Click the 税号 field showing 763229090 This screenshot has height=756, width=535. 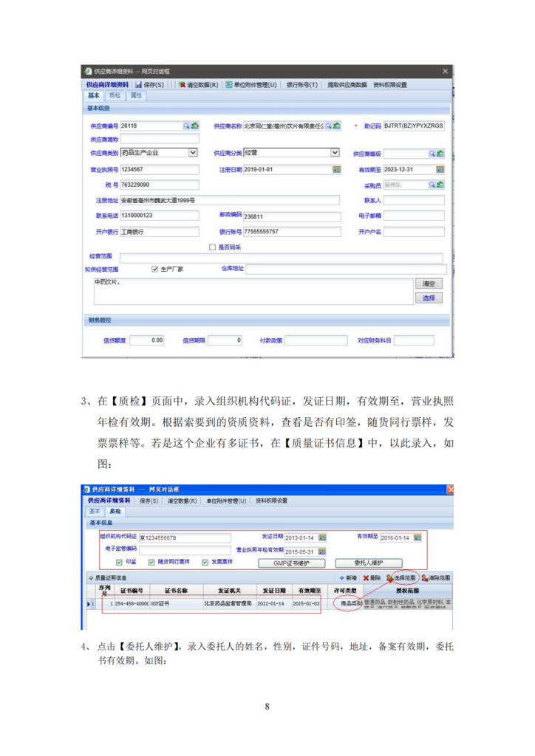(159, 185)
